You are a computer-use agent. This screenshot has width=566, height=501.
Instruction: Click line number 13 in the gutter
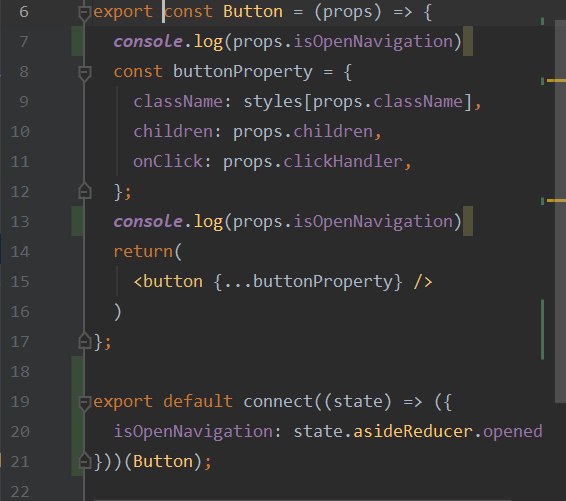(20, 221)
